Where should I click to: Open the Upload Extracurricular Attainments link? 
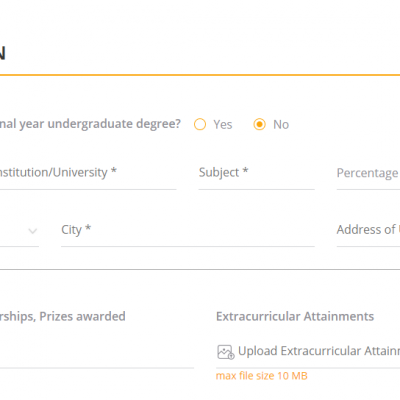click(319, 351)
